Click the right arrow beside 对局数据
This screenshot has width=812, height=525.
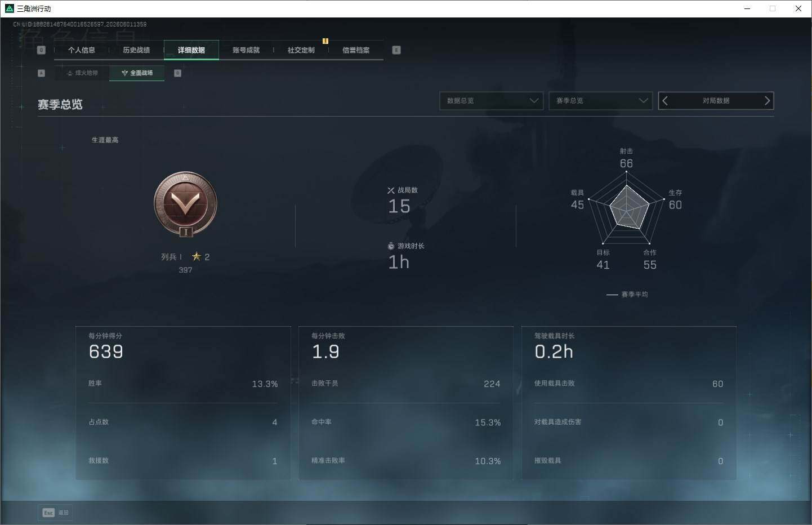click(x=766, y=101)
